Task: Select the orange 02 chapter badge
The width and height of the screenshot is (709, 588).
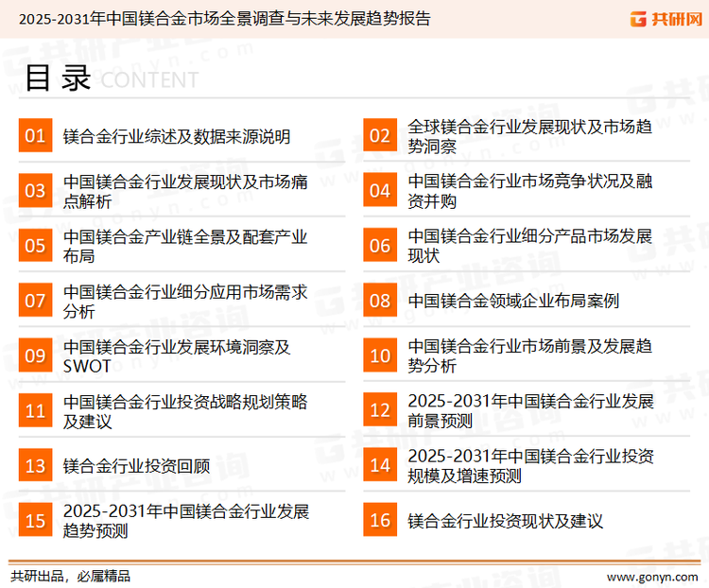Action: pyautogui.click(x=380, y=135)
